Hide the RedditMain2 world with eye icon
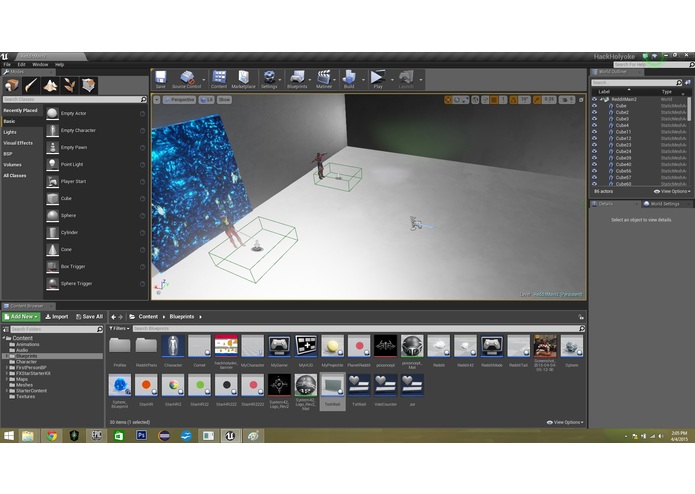695x494 pixels. pyautogui.click(x=594, y=99)
